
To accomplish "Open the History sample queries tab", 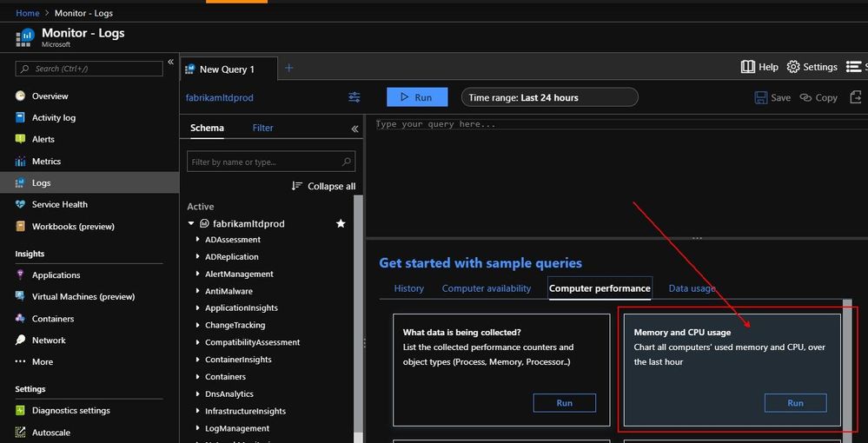I will pos(409,288).
